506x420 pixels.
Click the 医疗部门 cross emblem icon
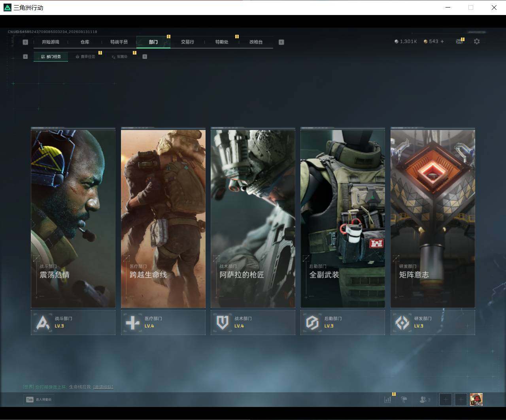[x=132, y=322]
